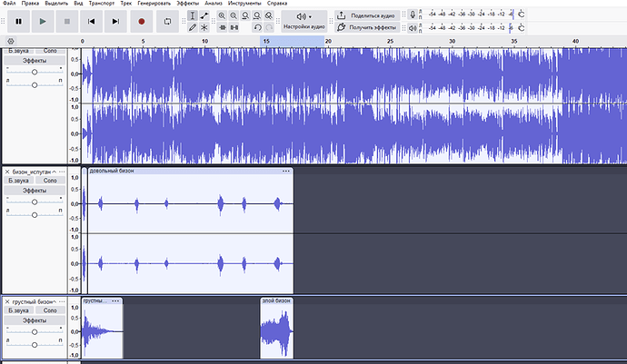Open the грустны... clip options menu
Screen dimensions: 627x364
pos(115,300)
